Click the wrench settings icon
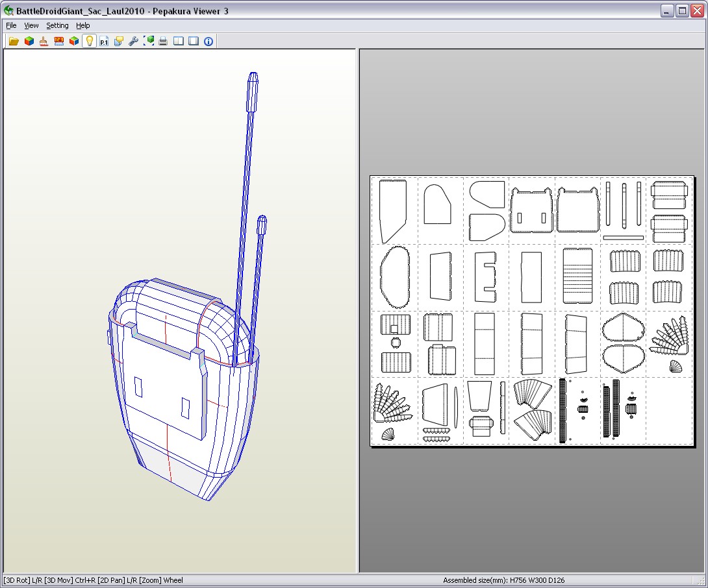This screenshot has width=708, height=588. [x=134, y=41]
